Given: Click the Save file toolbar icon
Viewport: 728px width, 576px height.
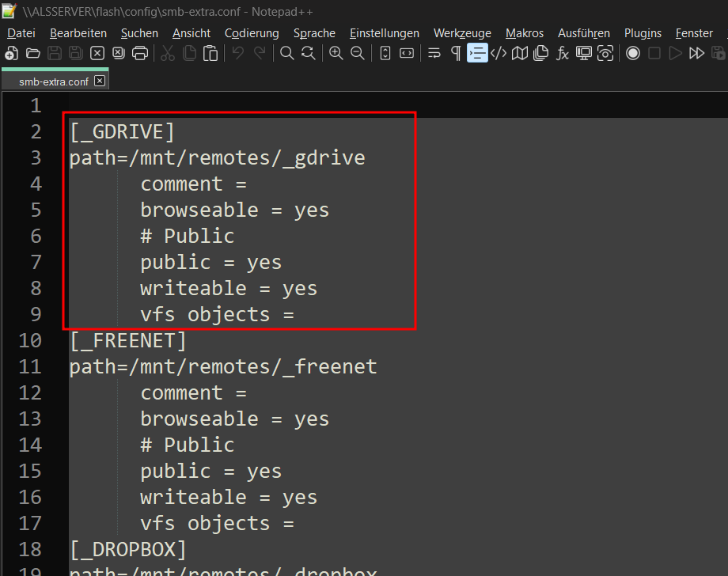Looking at the screenshot, I should tap(55, 53).
